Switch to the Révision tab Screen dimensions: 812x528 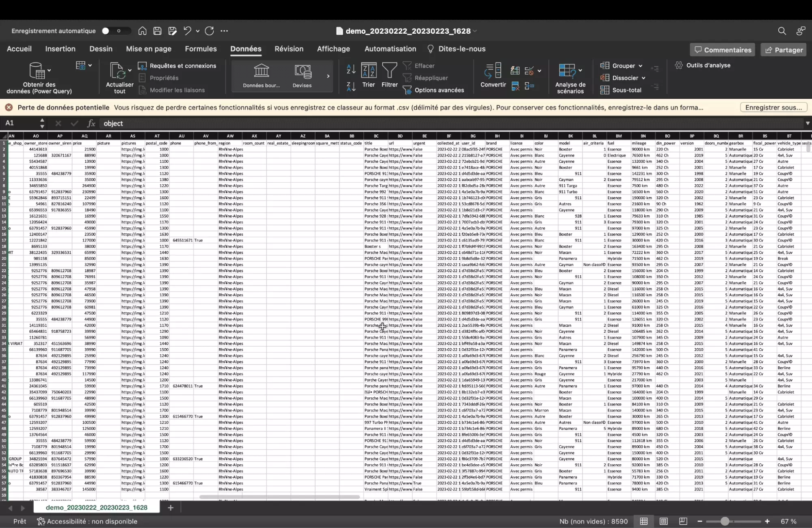(289, 49)
